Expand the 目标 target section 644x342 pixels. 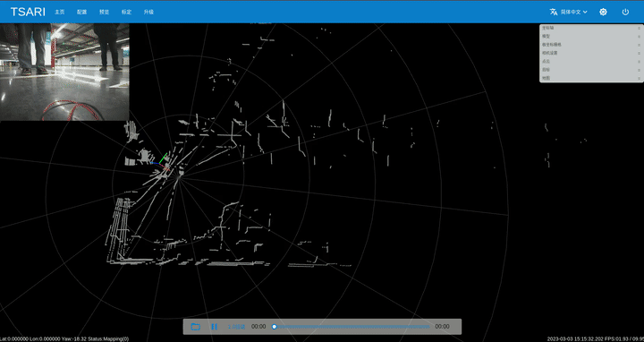tap(591, 70)
